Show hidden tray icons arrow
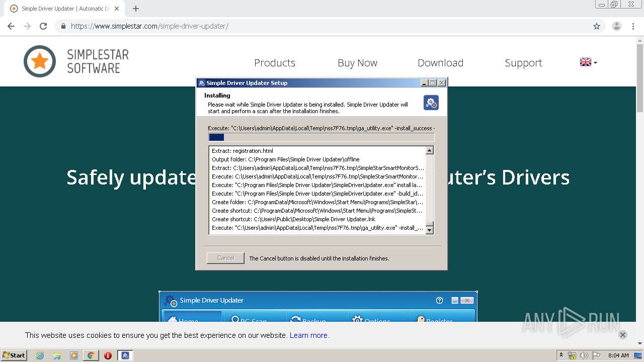Screen dimensions: 644x362 pyautogui.click(x=561, y=355)
